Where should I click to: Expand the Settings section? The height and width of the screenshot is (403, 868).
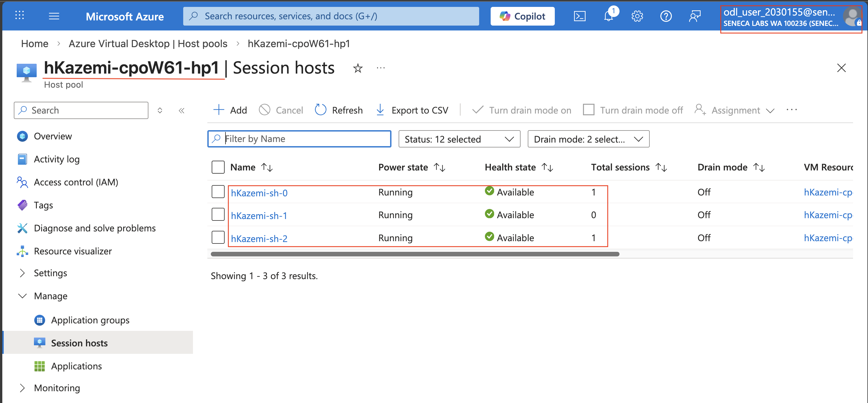tap(51, 273)
